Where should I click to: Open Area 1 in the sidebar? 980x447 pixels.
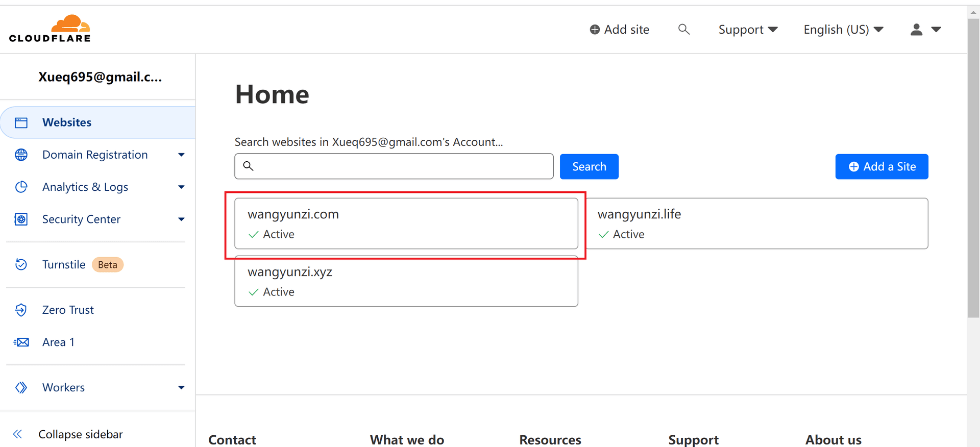pyautogui.click(x=58, y=342)
